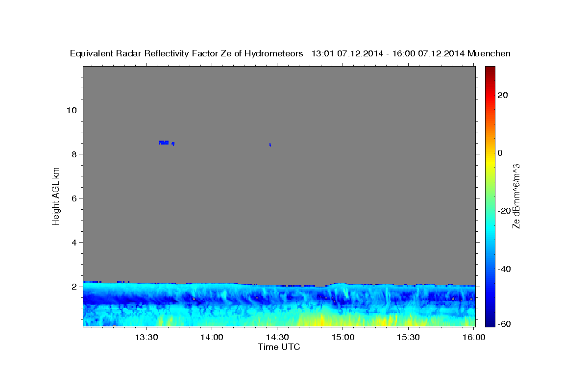Screen dimensions: 588x392
Task: Click the 15:30 time tick label
Action: [408, 337]
